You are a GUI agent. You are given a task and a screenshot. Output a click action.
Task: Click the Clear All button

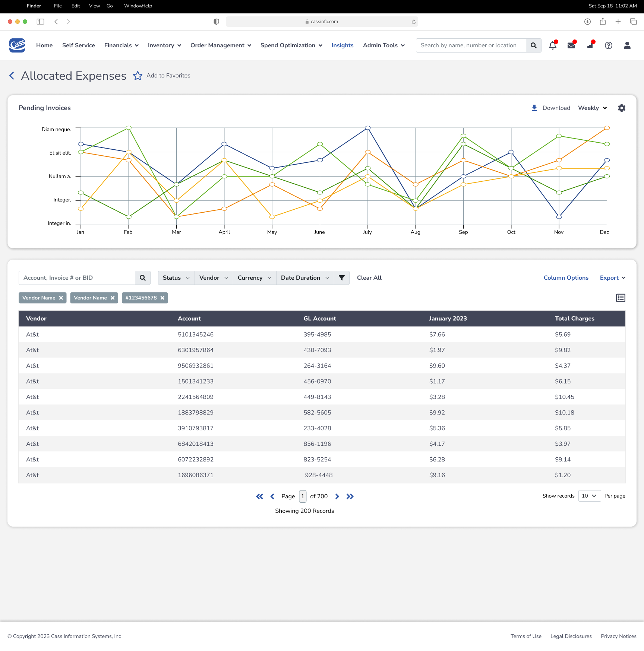[369, 278]
